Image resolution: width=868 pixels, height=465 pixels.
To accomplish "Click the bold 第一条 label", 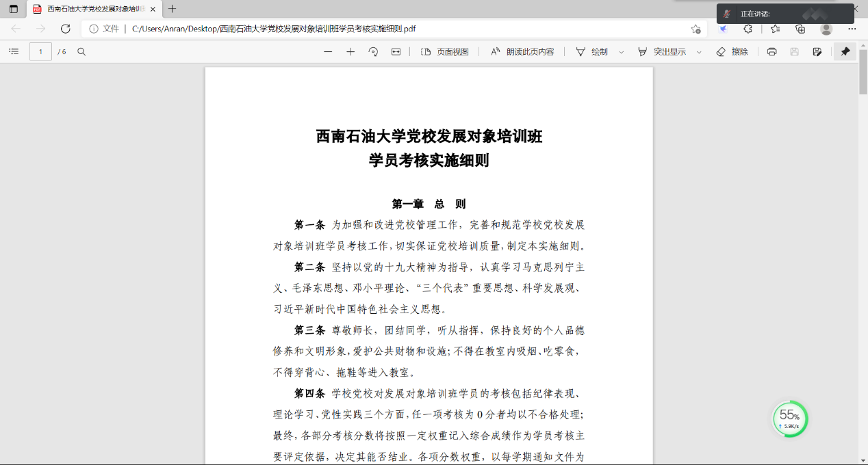I will point(309,224).
